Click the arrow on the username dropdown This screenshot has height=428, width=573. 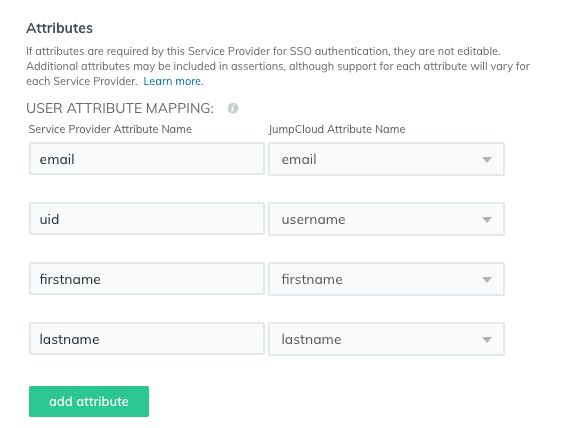(x=487, y=220)
